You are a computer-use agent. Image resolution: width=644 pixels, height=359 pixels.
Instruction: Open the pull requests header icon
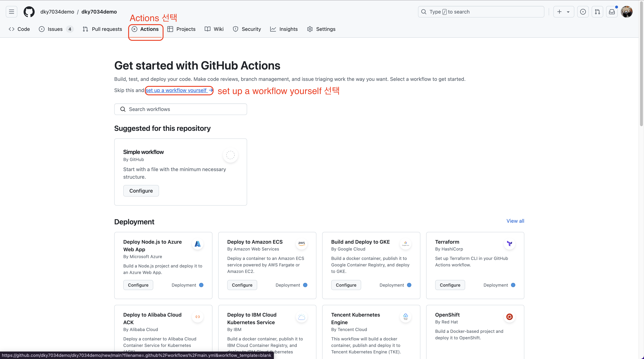click(597, 12)
